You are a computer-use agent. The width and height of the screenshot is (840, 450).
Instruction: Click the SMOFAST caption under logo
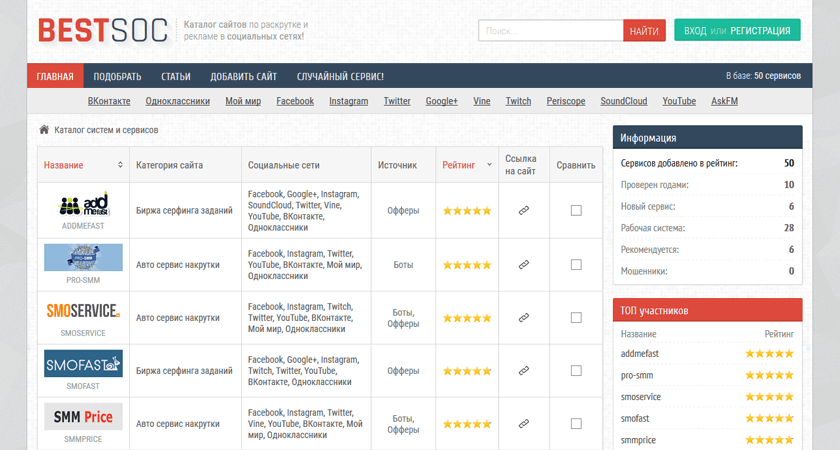click(x=83, y=386)
